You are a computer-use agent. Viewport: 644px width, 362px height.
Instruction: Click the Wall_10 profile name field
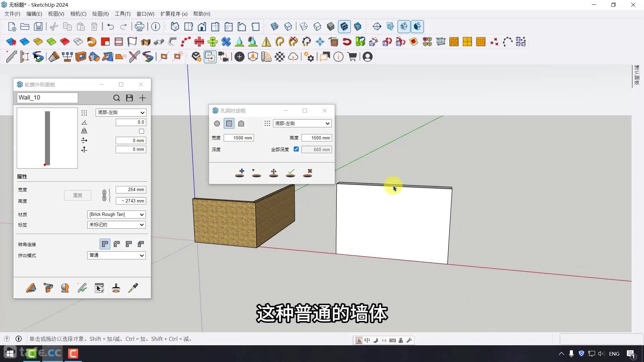(47, 98)
